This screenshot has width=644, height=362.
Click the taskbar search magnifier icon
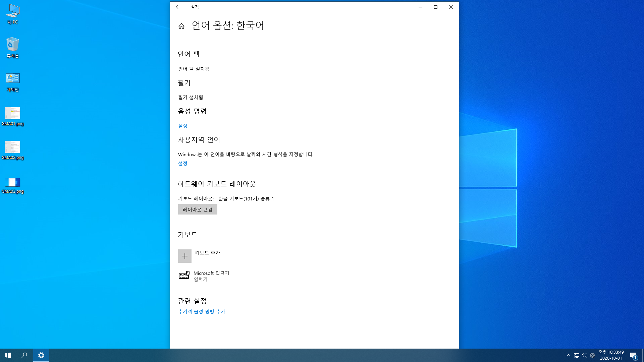coord(24,355)
